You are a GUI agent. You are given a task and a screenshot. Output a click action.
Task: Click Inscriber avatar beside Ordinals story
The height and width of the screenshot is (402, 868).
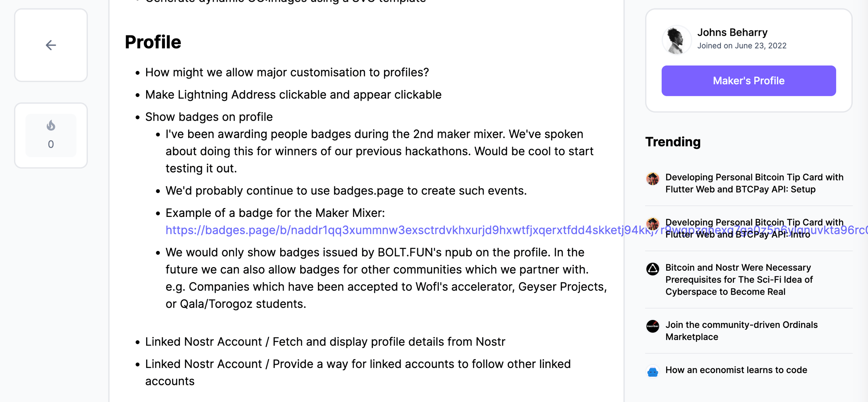(652, 326)
